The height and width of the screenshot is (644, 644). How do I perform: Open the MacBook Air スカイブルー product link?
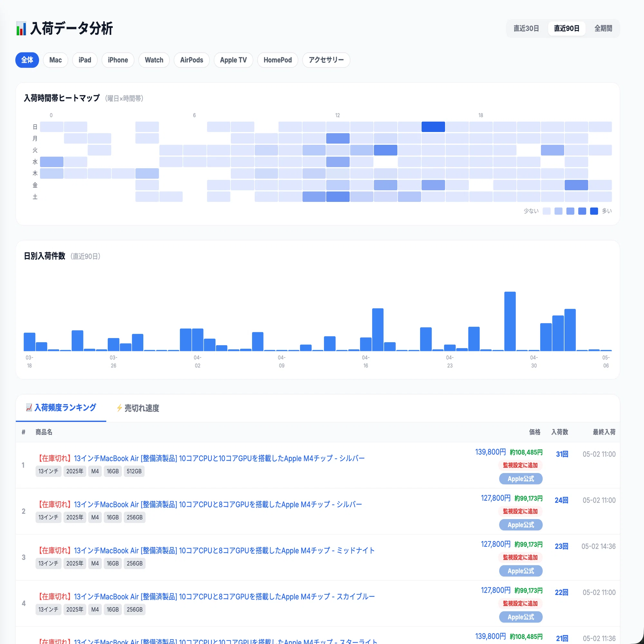tap(205, 596)
